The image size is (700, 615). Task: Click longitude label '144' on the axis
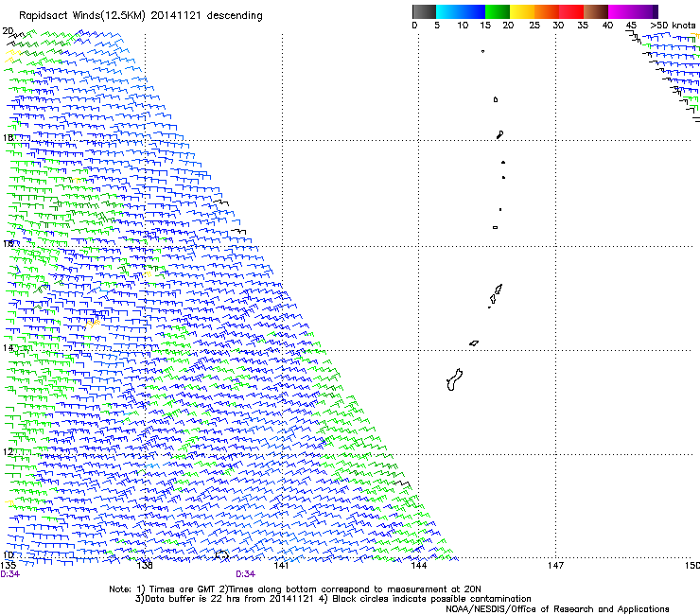pyautogui.click(x=418, y=566)
